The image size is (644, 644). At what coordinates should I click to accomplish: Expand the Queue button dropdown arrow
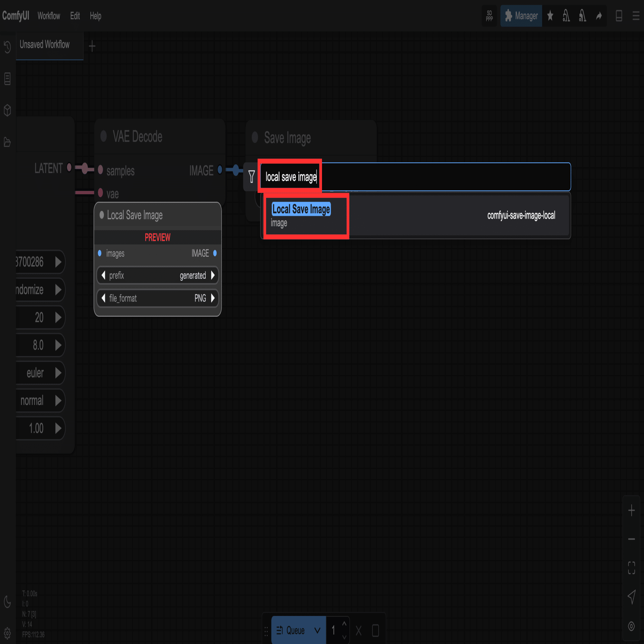tap(317, 630)
